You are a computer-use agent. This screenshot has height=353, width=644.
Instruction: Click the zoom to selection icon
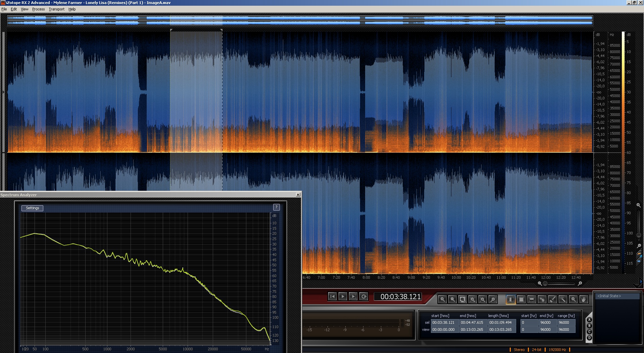pyautogui.click(x=473, y=299)
